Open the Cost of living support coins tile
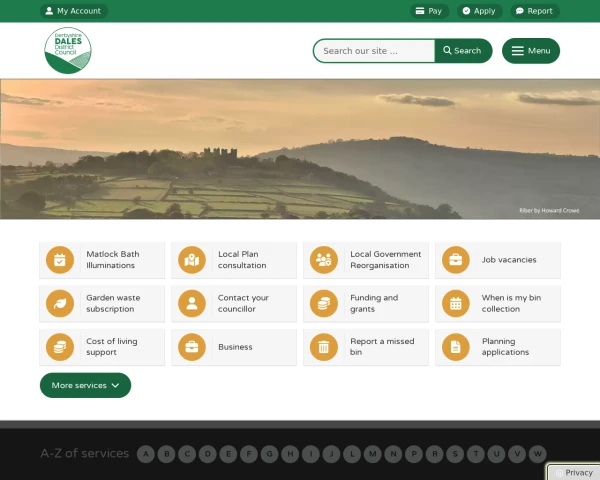The image size is (600, 480). pyautogui.click(x=102, y=347)
